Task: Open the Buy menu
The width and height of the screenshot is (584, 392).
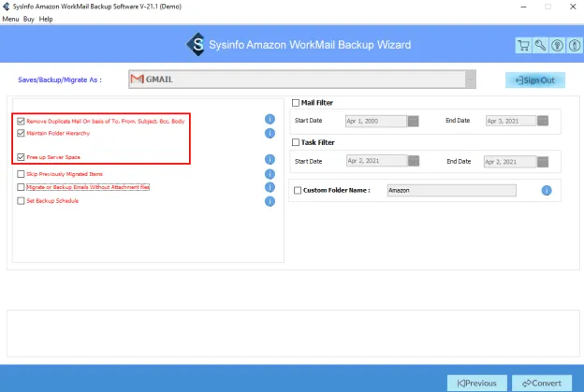Action: click(29, 19)
